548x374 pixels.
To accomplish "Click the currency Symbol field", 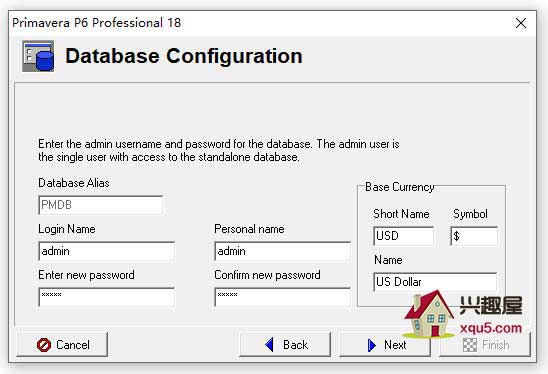I will pos(474,236).
